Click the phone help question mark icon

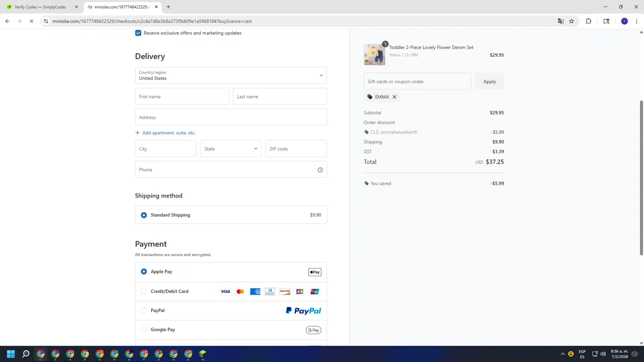click(320, 170)
